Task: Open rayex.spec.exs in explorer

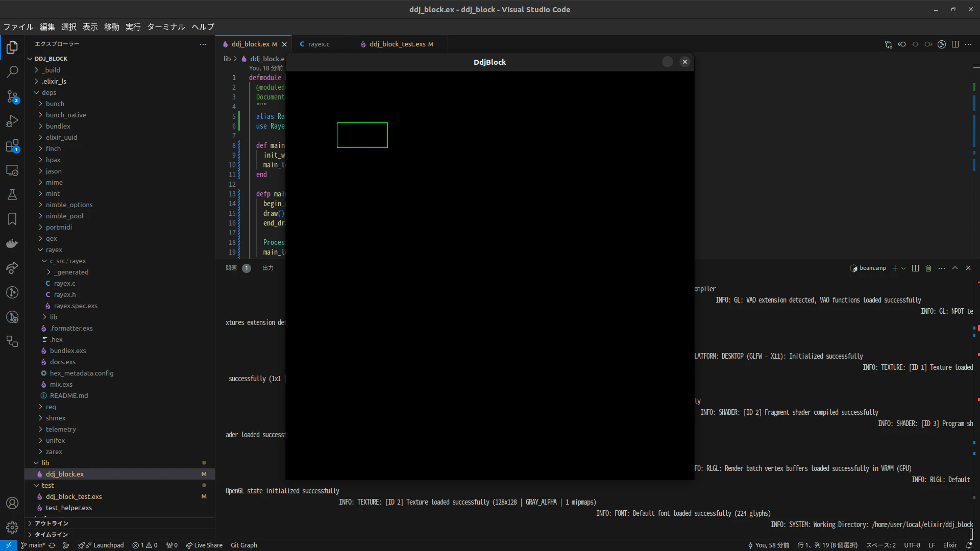Action: point(76,306)
